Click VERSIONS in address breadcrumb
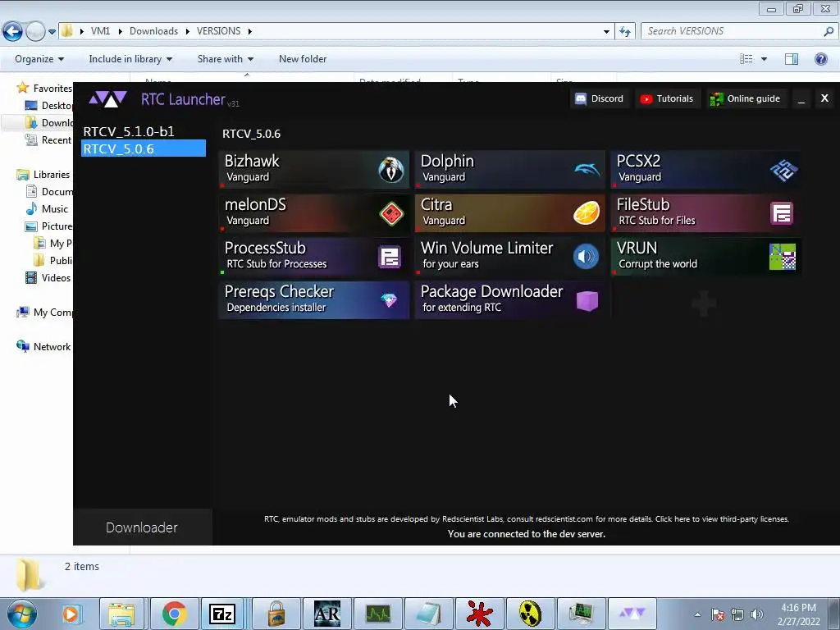Image resolution: width=840 pixels, height=630 pixels. 218,31
